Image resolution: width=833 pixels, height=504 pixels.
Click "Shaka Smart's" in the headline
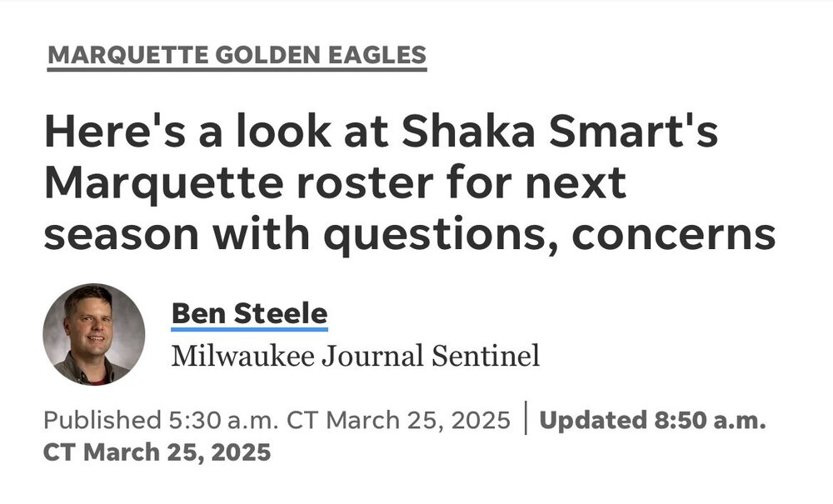tap(566, 133)
